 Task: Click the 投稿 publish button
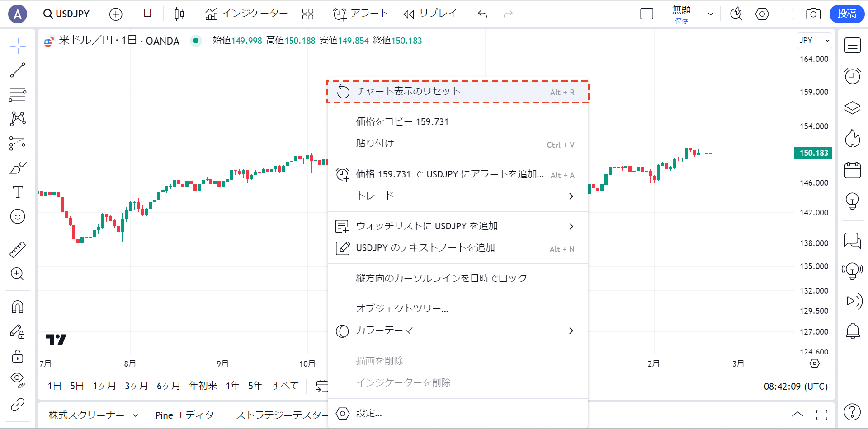847,14
